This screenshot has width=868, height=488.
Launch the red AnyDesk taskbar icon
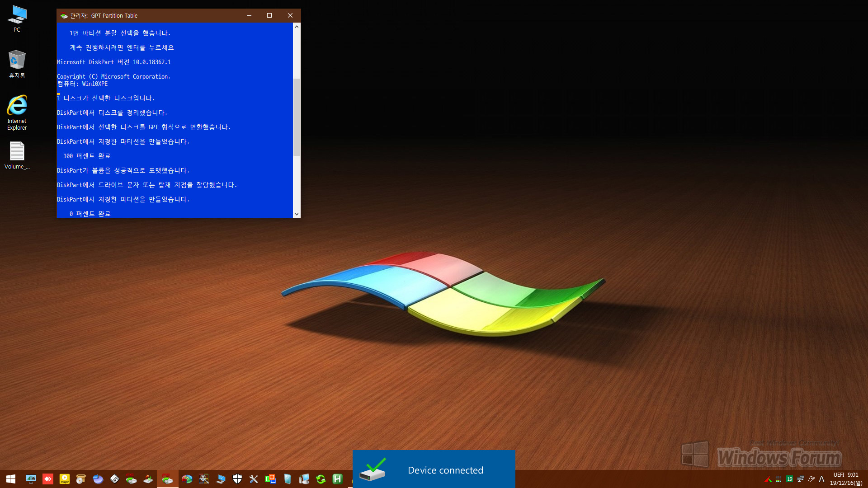[x=47, y=479]
